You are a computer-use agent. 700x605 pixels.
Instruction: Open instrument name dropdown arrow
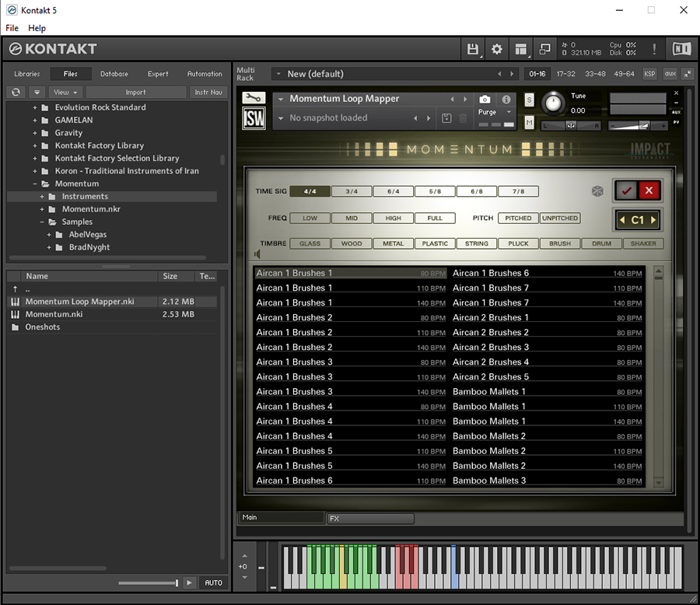click(281, 99)
